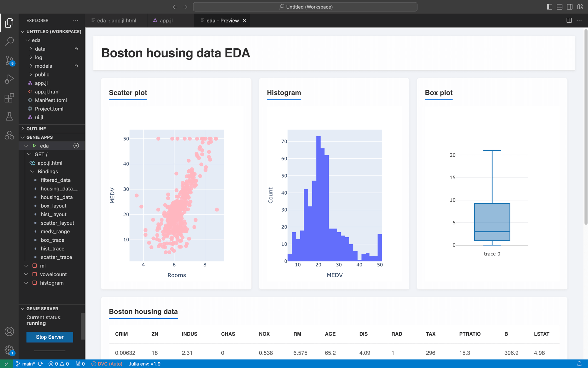Open Source Control with 5 pending changes
588x368 pixels.
(9, 60)
